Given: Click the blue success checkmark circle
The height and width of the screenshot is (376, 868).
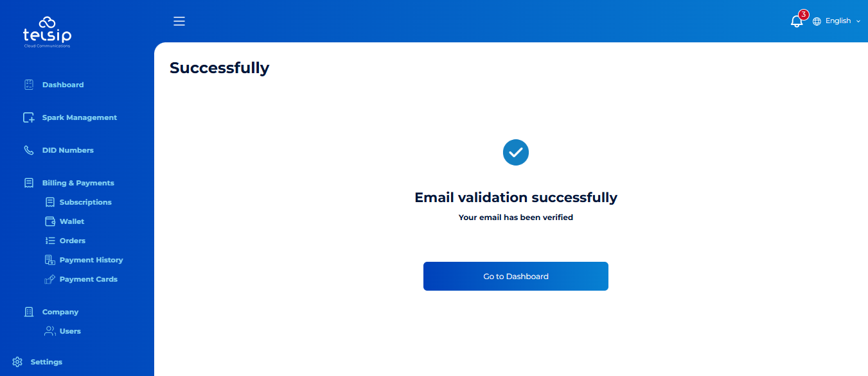Looking at the screenshot, I should (x=516, y=153).
